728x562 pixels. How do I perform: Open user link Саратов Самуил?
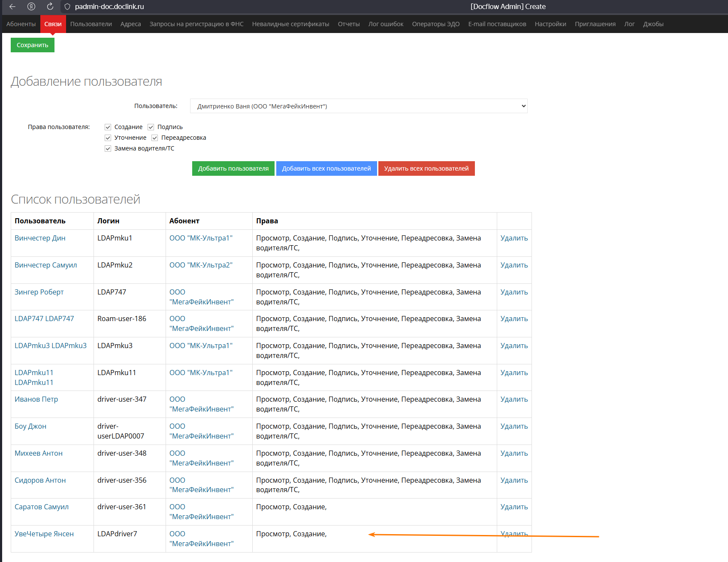click(x=42, y=507)
